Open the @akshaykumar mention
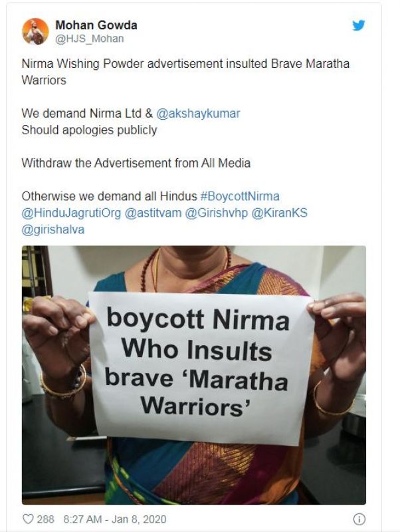The image size is (400, 532). click(198, 113)
